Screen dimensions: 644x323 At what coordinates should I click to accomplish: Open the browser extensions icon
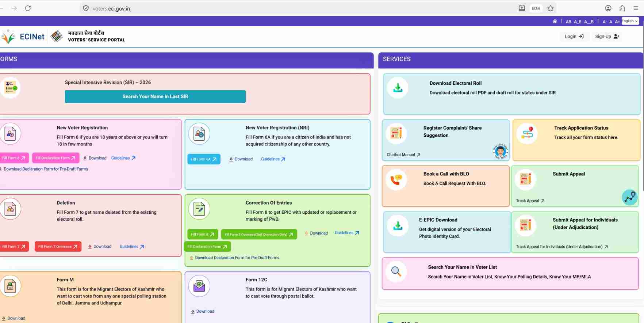coord(622,8)
